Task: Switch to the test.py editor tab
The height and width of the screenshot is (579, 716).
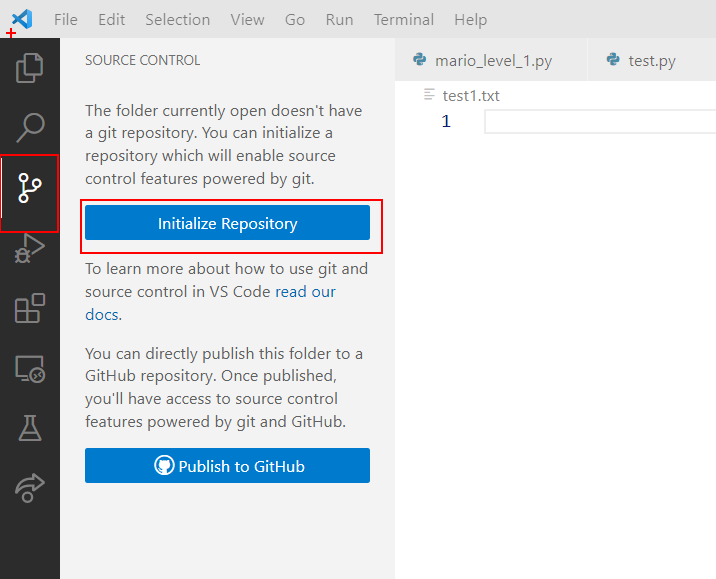Action: (652, 60)
